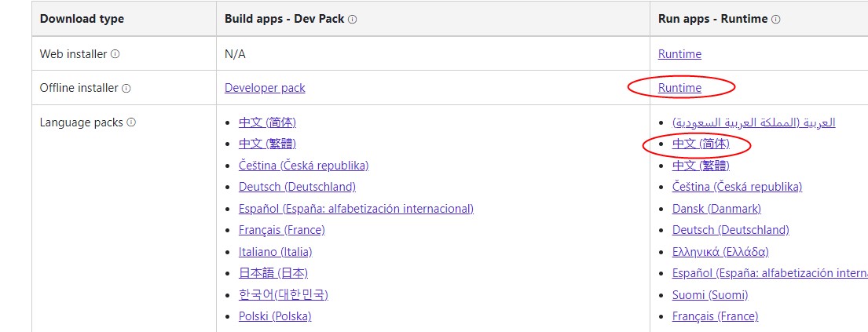The height and width of the screenshot is (332, 868).
Task: Download the Offline installer Runtime
Action: pos(679,87)
